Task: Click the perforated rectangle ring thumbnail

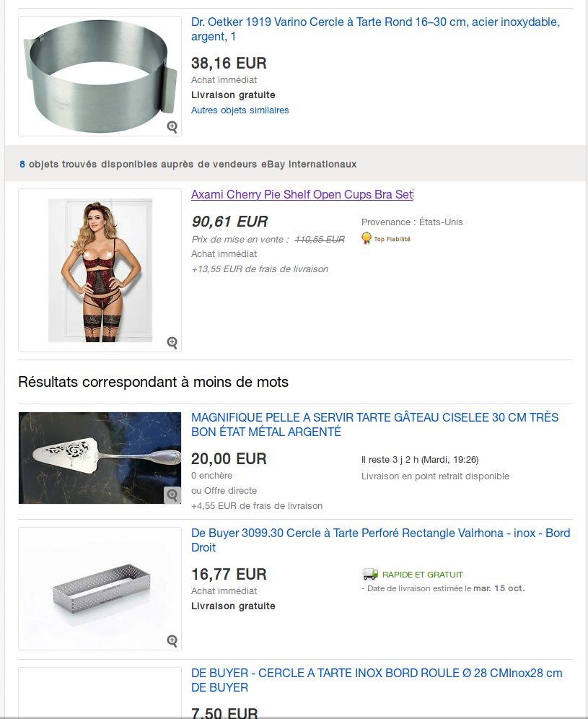Action: tap(100, 588)
